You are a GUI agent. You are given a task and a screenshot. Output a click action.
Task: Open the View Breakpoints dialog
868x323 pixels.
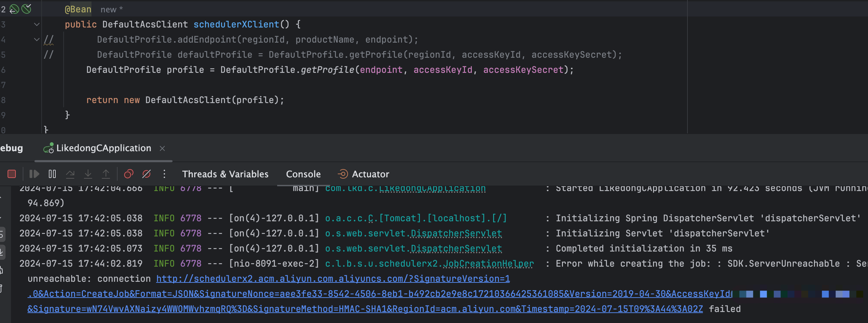129,174
